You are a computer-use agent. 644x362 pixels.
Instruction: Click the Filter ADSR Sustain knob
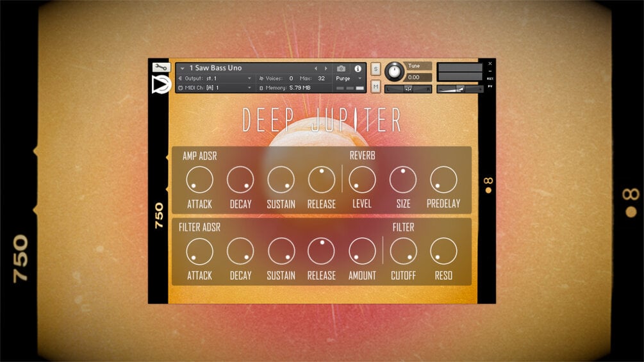pyautogui.click(x=281, y=251)
